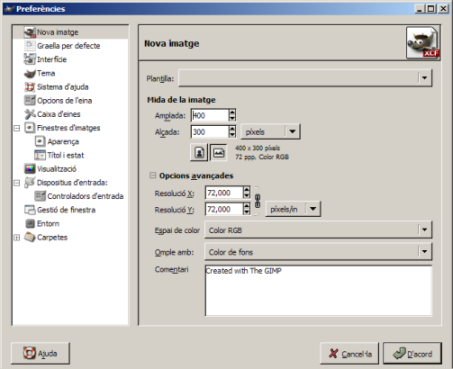
Task: Select portrait orientation button
Action: pos(199,153)
